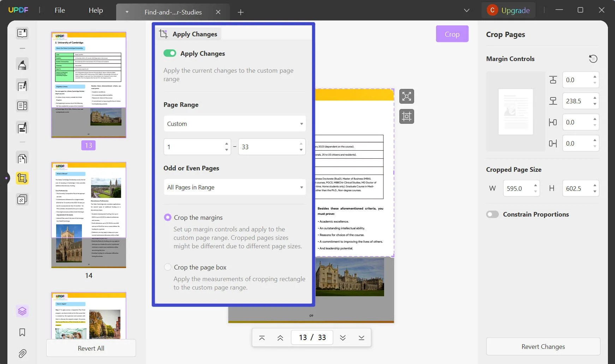Select the Crop the page box radio button
The image size is (615, 364).
(x=167, y=267)
